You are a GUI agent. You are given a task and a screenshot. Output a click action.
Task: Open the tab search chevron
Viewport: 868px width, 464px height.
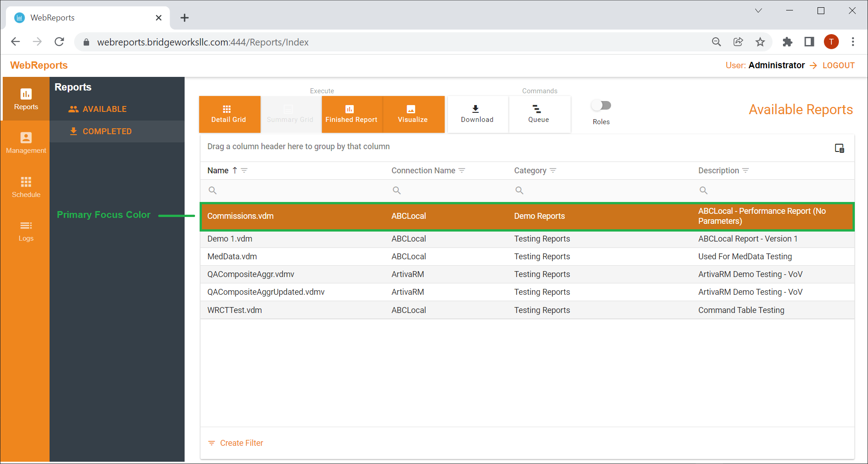[758, 11]
